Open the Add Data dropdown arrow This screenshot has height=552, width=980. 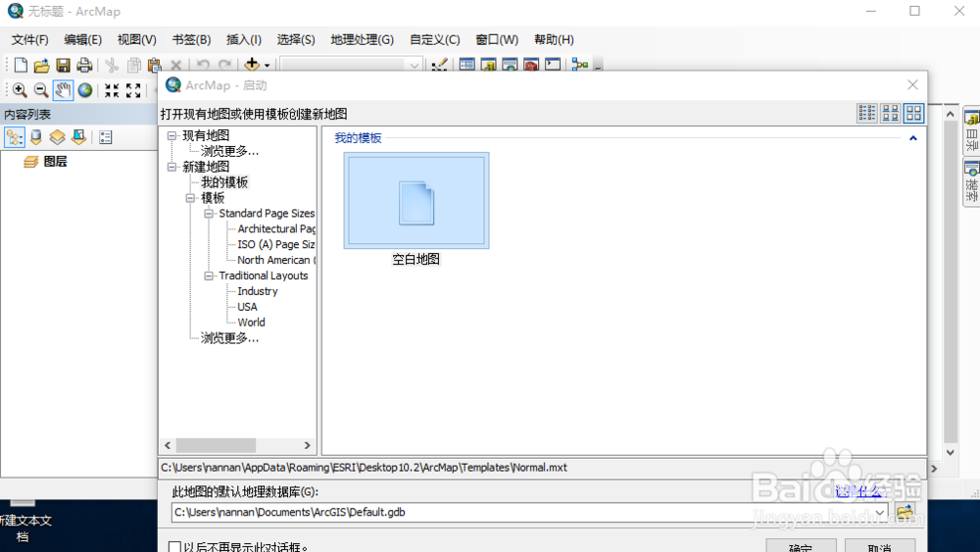click(267, 65)
